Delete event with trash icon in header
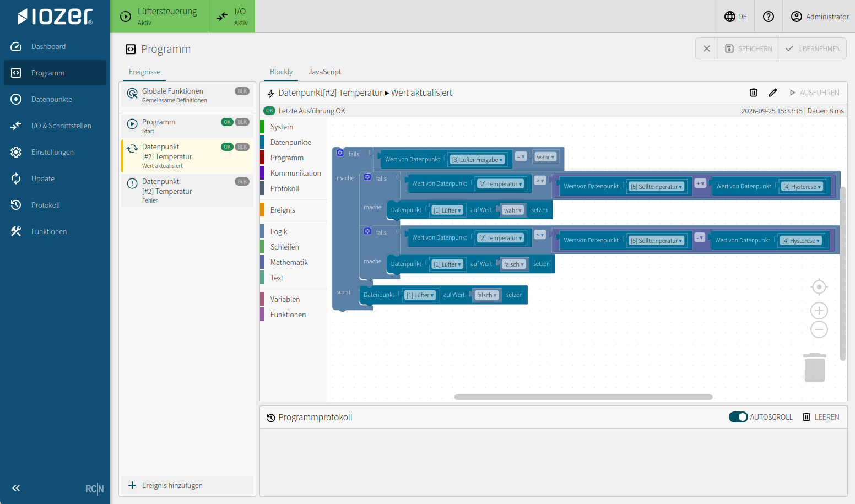 pyautogui.click(x=754, y=93)
